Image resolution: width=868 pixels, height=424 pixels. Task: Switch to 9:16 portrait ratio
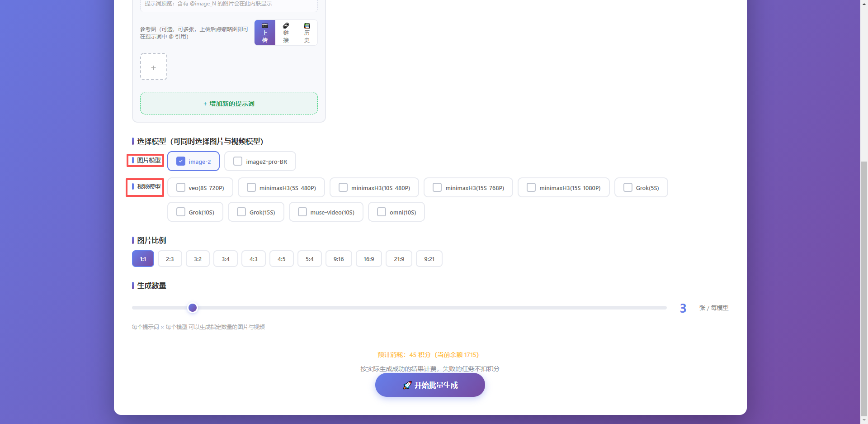(x=339, y=259)
